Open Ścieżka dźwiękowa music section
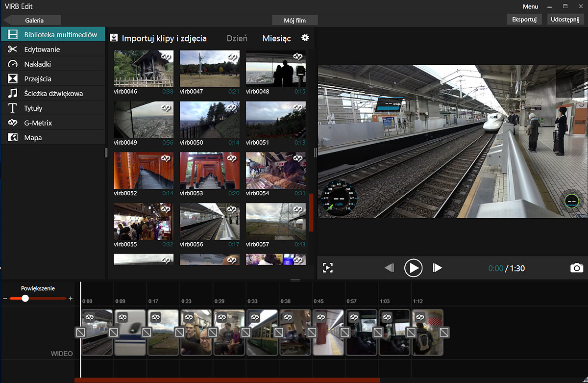Viewport: 588px width, 383px height. tap(53, 93)
